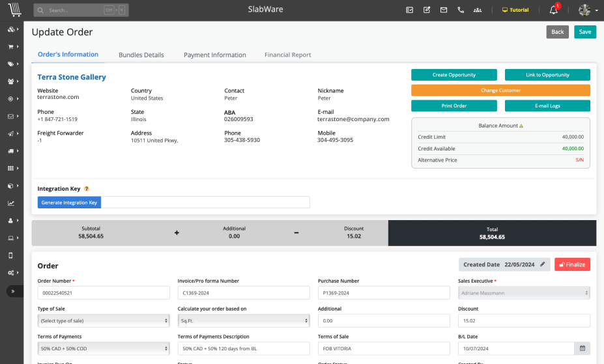Click the help icon beside Integration Key

coord(87,189)
